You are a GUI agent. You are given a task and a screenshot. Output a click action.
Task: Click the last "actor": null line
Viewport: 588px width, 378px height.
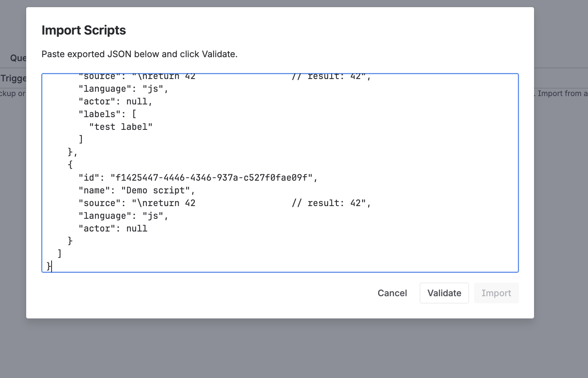click(113, 228)
